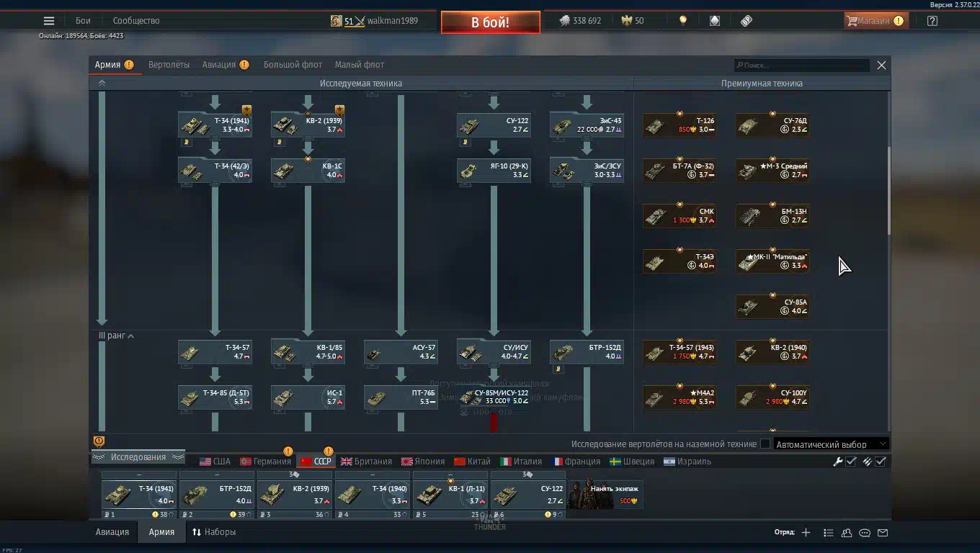
Task: Select the ЗиС-43 vehicle card
Action: [x=587, y=125]
